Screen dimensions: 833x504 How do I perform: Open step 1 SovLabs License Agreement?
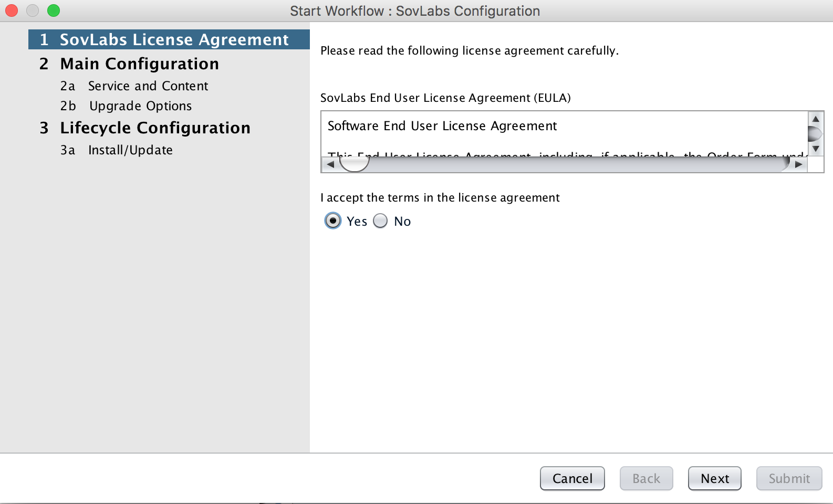click(169, 39)
